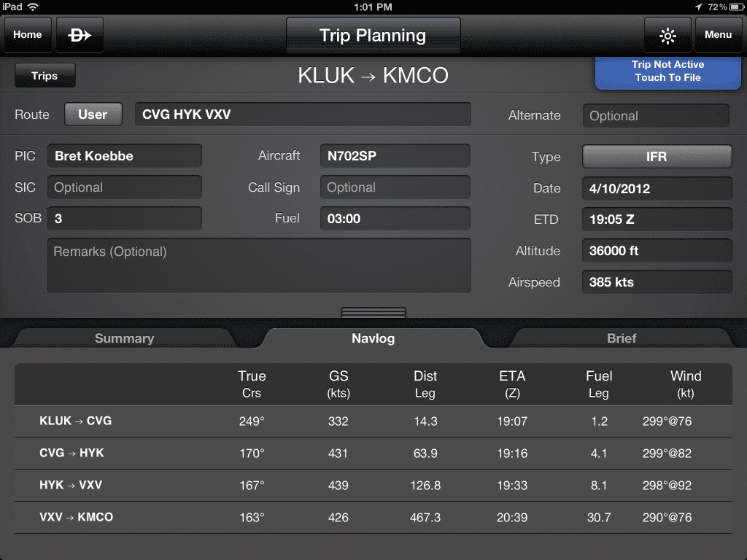Switch to the Summary tab
Screen dimensions: 747x560
pyautogui.click(x=123, y=338)
